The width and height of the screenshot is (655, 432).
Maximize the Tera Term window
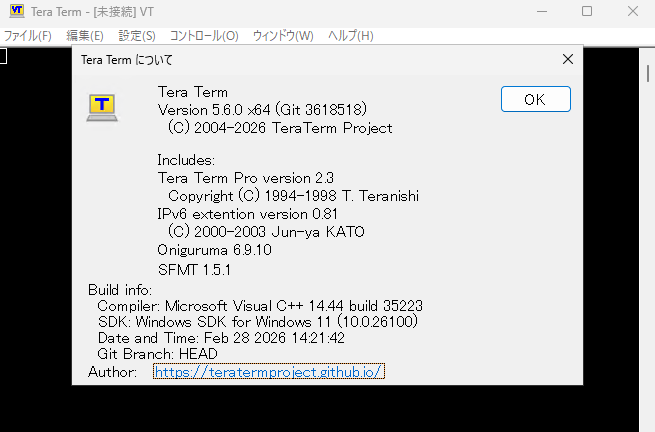click(x=587, y=11)
